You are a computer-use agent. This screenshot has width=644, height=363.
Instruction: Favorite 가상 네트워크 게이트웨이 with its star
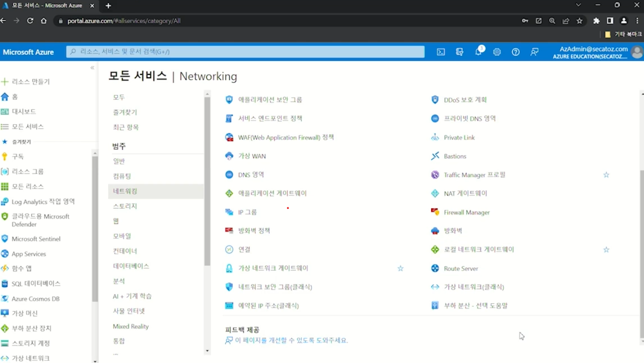pyautogui.click(x=400, y=268)
